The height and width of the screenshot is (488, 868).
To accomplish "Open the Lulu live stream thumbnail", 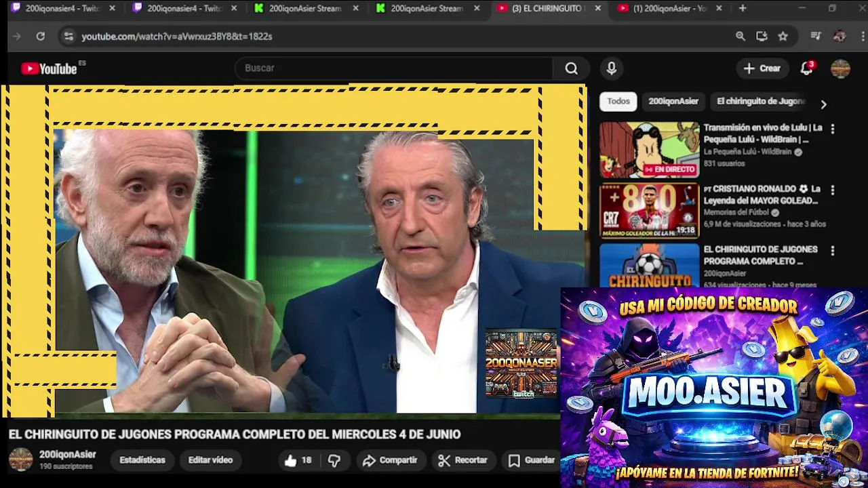I will 649,150.
